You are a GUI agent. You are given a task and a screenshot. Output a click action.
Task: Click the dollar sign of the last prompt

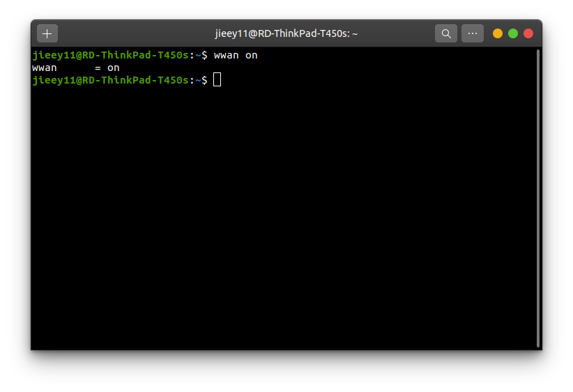204,80
